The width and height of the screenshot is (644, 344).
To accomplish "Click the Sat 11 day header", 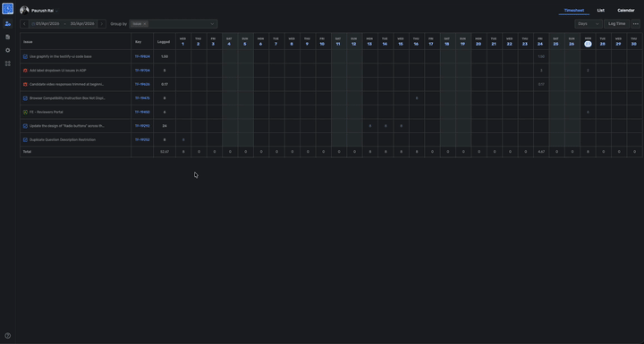I will coord(338,42).
